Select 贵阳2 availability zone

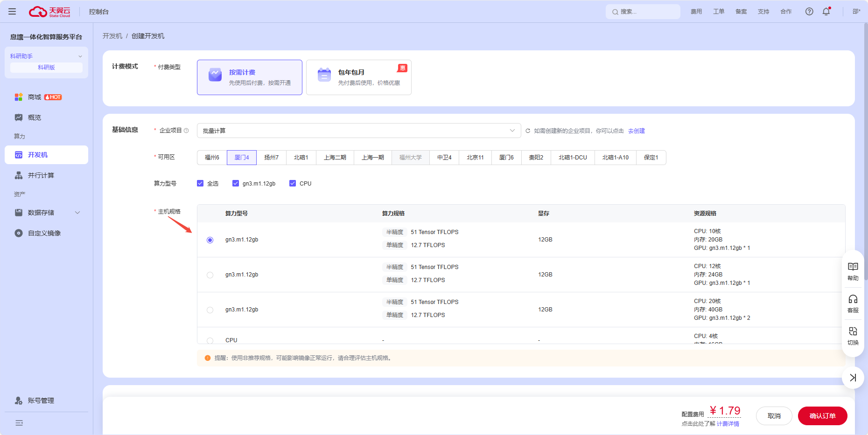coord(536,158)
